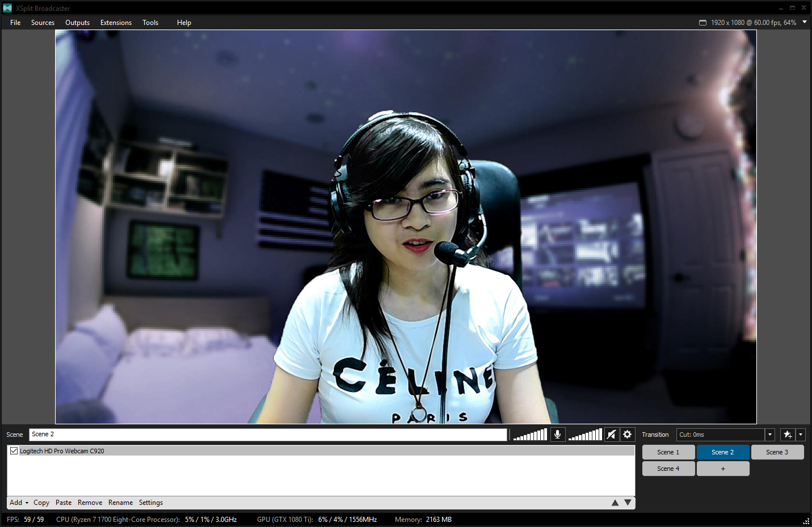Viewport: 812px width, 527px height.
Task: Click the GPU GTX 1080 Ti status entry
Action: coord(317,520)
